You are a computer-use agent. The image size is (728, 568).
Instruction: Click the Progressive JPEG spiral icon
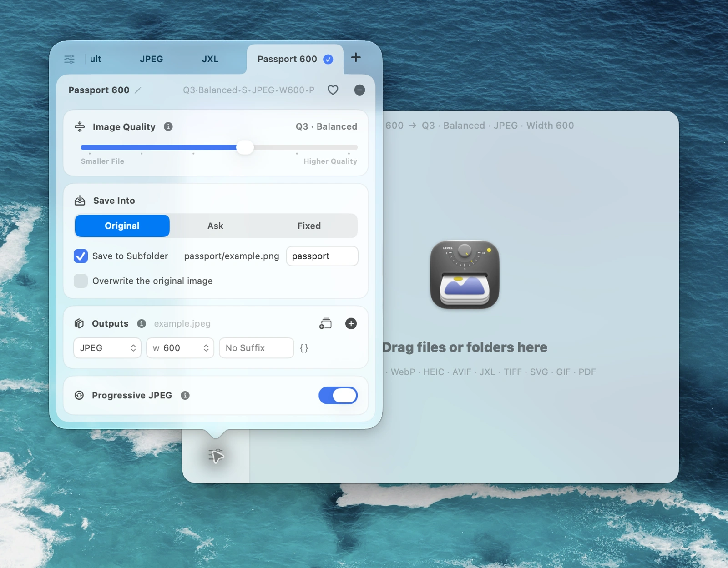tap(79, 395)
